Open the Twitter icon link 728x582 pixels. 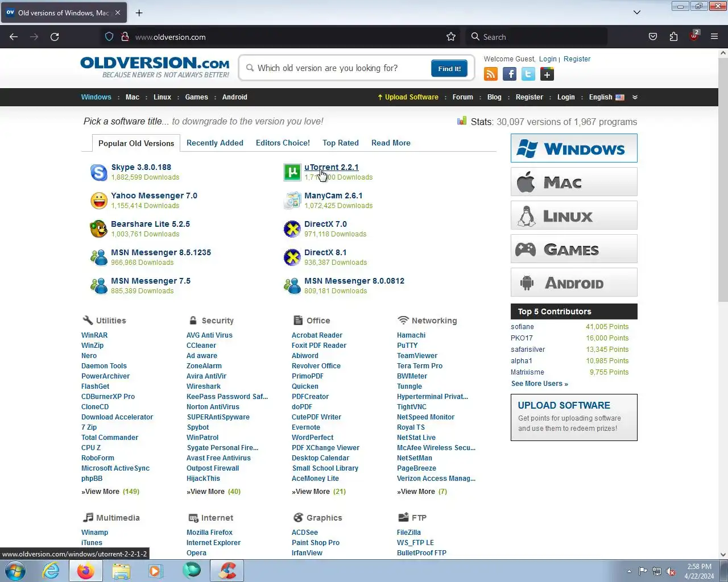click(x=528, y=74)
